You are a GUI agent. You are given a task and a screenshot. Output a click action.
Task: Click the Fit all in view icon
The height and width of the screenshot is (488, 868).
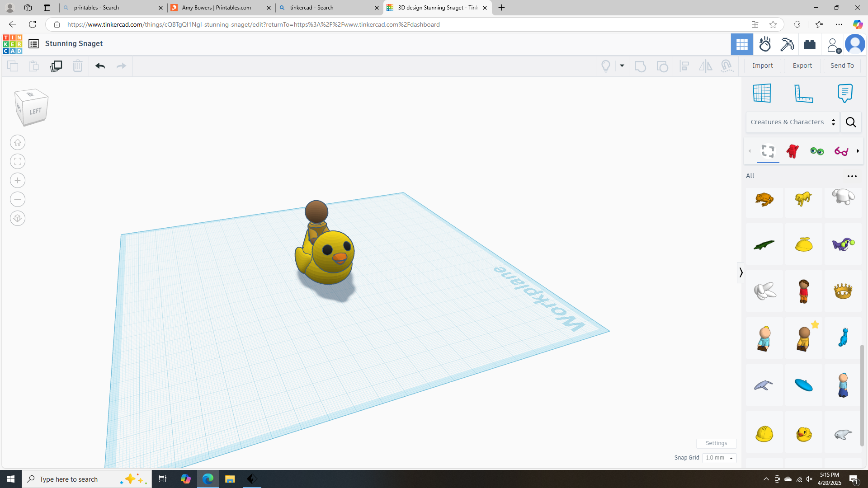[18, 162]
